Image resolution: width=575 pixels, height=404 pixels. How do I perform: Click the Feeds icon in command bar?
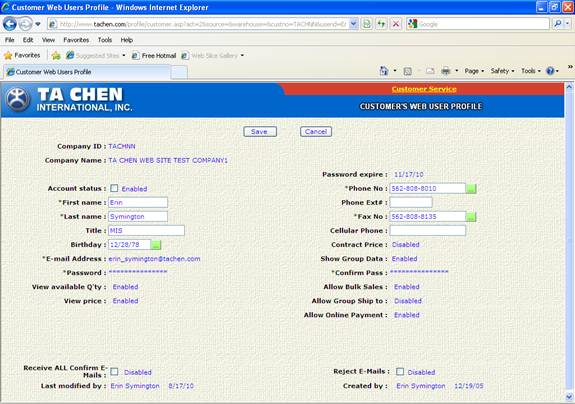coord(407,71)
